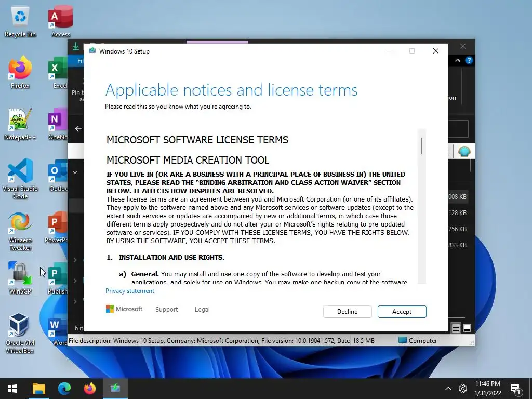Viewport: 532px width, 399px height.
Task: Select PowerPoint desktop shortcut
Action: (x=56, y=228)
